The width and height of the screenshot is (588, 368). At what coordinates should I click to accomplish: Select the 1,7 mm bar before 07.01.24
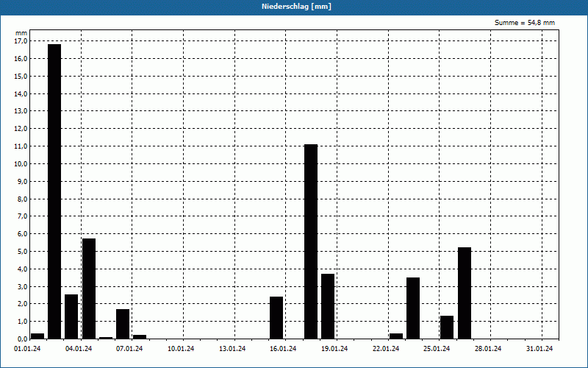pos(123,324)
